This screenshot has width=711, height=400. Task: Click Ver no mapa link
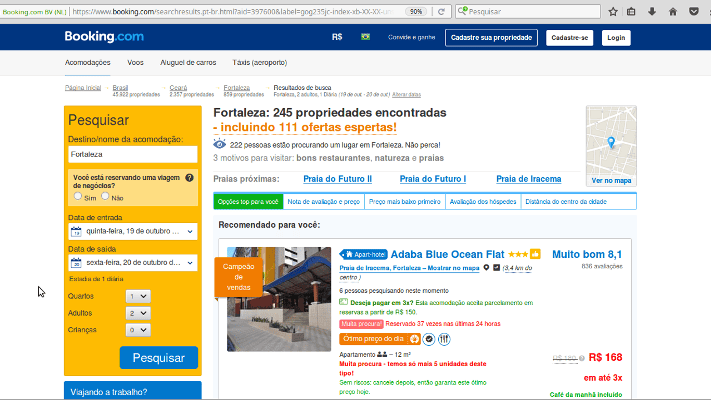coord(611,180)
